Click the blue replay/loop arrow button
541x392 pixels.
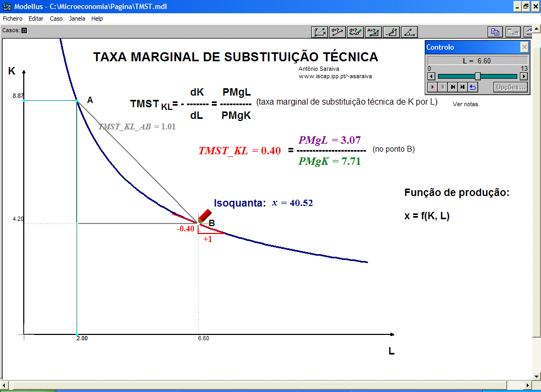(x=473, y=87)
